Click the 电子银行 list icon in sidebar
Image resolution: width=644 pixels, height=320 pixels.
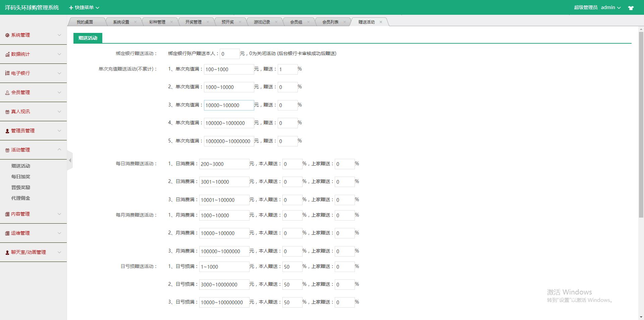click(x=7, y=73)
